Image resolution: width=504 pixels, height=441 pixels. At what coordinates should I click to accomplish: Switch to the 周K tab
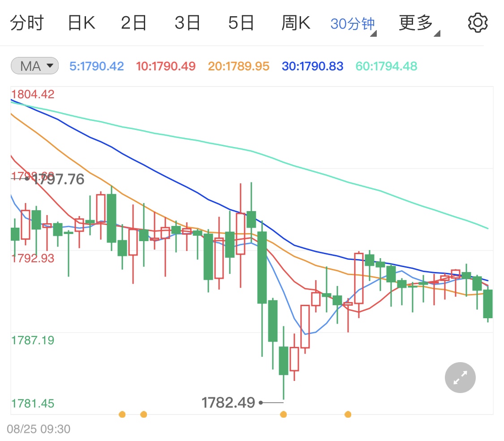[296, 23]
